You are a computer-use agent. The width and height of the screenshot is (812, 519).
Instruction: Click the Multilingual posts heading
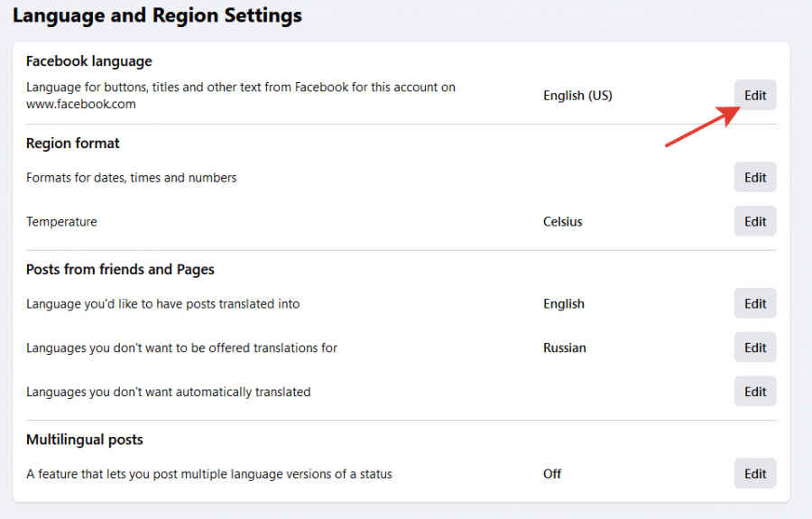tap(85, 440)
